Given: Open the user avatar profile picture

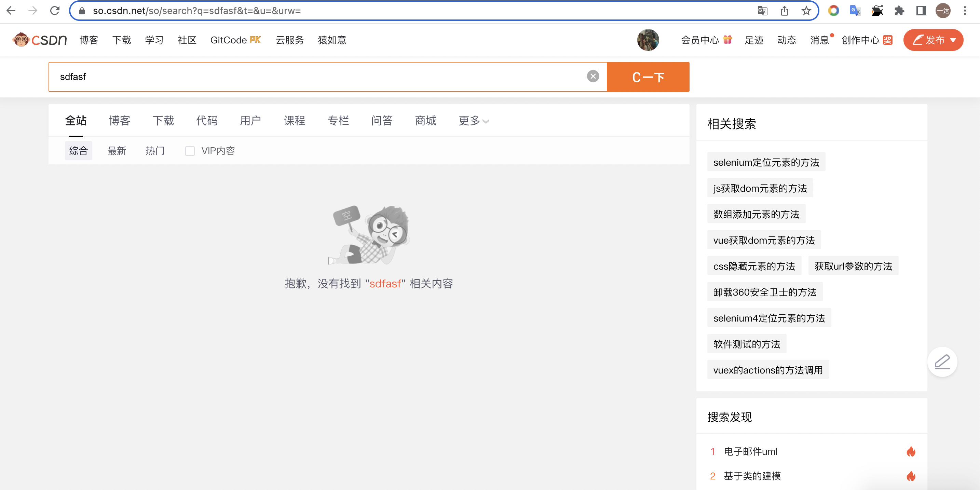Looking at the screenshot, I should 648,40.
